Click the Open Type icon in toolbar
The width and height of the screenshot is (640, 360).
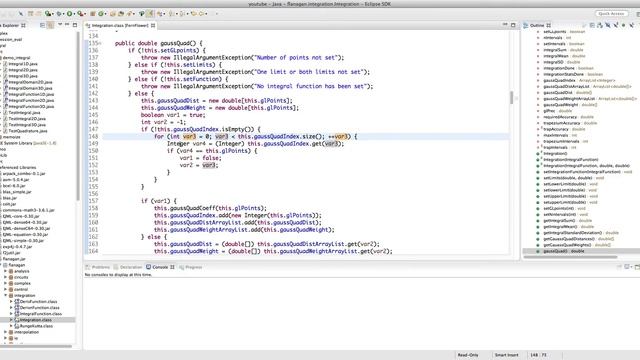pyautogui.click(x=112, y=13)
